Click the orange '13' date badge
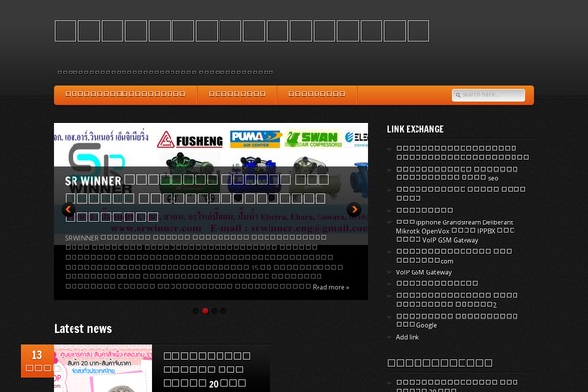Viewport: 588px width, 392px height. [37, 362]
